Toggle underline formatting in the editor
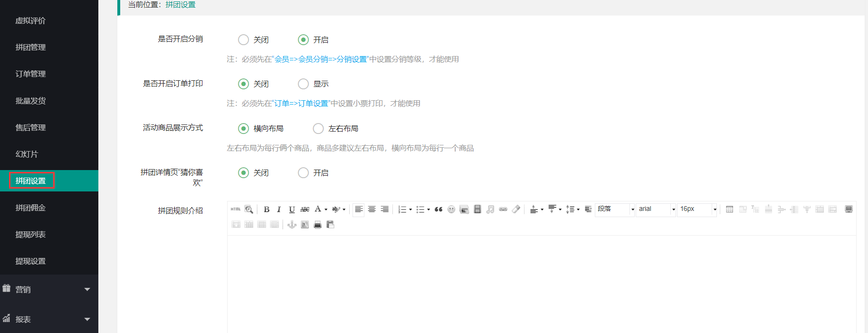 (x=292, y=209)
